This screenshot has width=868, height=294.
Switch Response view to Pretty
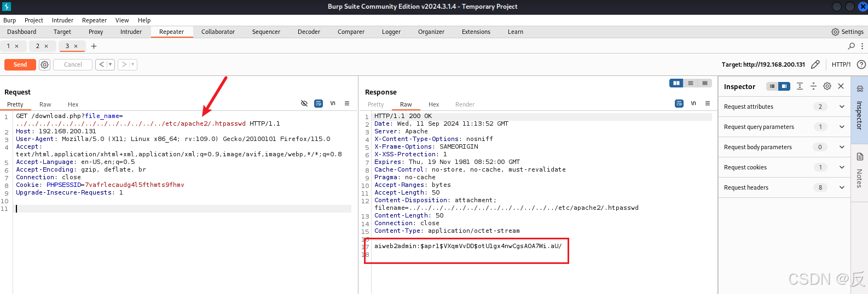pos(376,104)
